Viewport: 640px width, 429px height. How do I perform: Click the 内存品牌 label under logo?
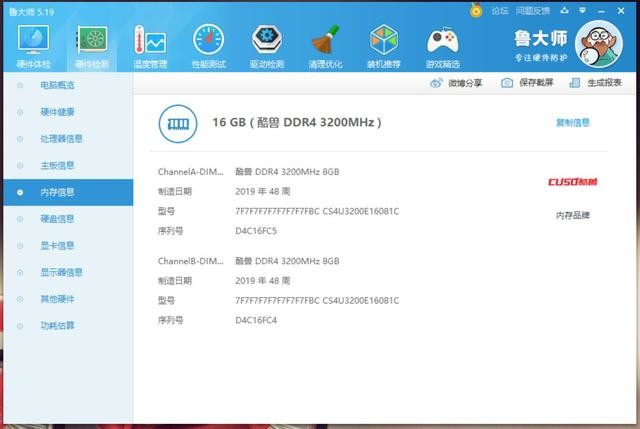[x=573, y=215]
